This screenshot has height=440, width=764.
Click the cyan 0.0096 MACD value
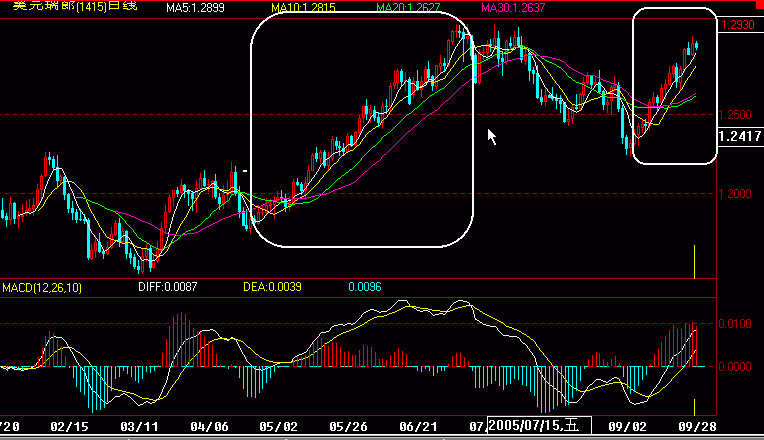(365, 287)
